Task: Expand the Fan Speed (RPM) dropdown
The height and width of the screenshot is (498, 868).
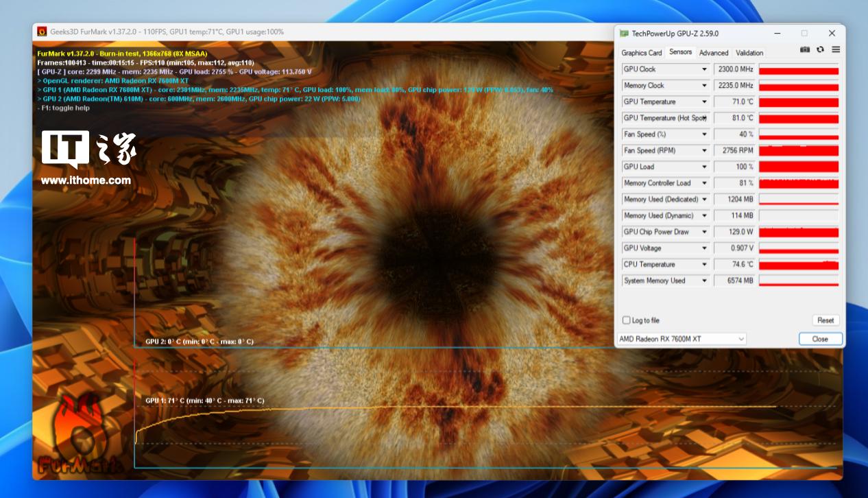Action: [x=704, y=151]
